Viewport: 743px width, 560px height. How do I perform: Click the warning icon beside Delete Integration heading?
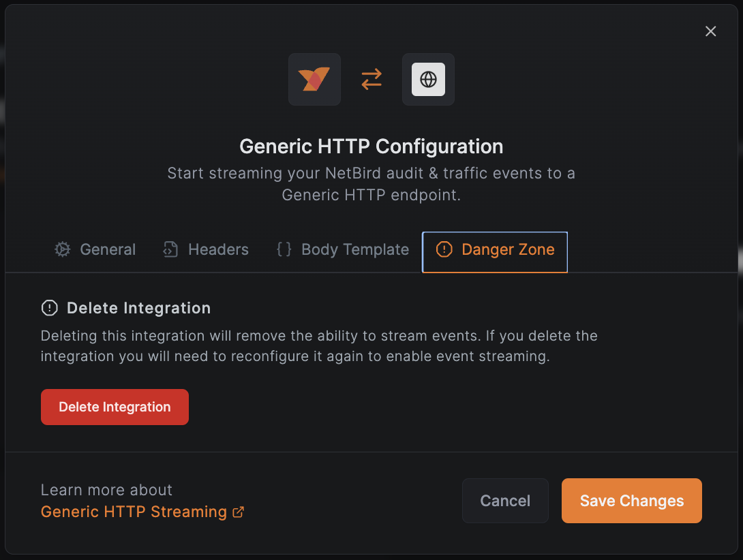click(x=49, y=308)
